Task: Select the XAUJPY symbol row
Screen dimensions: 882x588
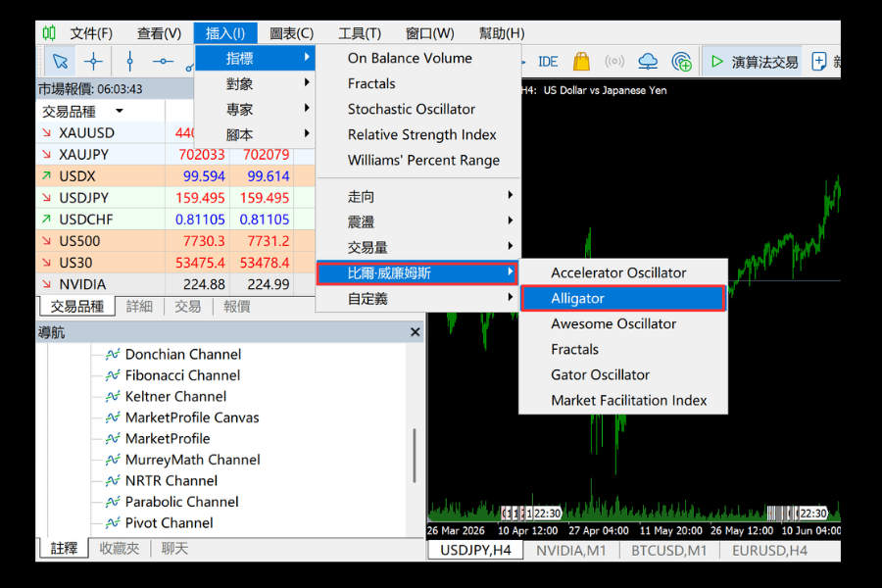Action: point(175,155)
